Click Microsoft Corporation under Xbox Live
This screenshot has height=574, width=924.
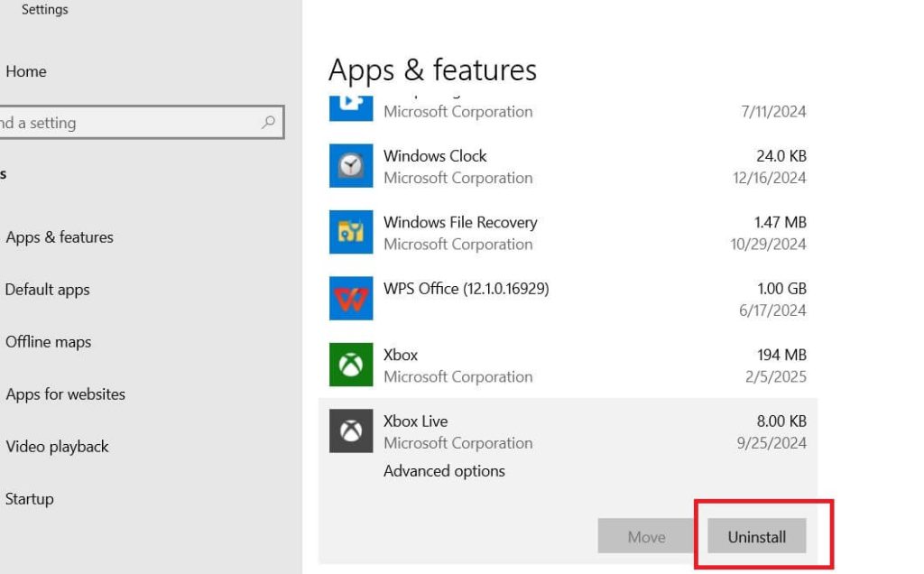(x=457, y=442)
